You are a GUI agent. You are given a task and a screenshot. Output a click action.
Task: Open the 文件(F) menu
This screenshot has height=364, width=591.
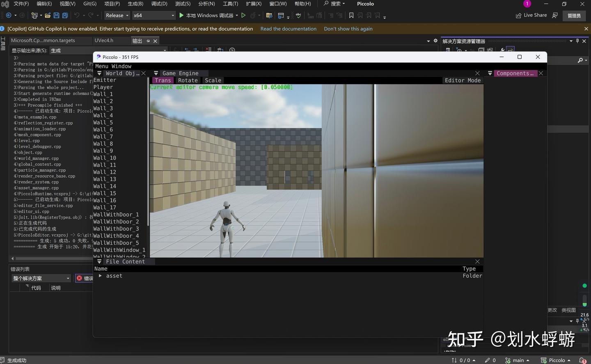(x=21, y=4)
